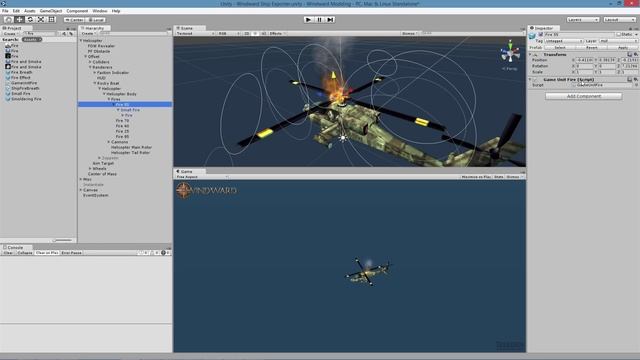This screenshot has width=640, height=360.
Task: Click the Scene orientation gizmo
Action: coord(510,52)
